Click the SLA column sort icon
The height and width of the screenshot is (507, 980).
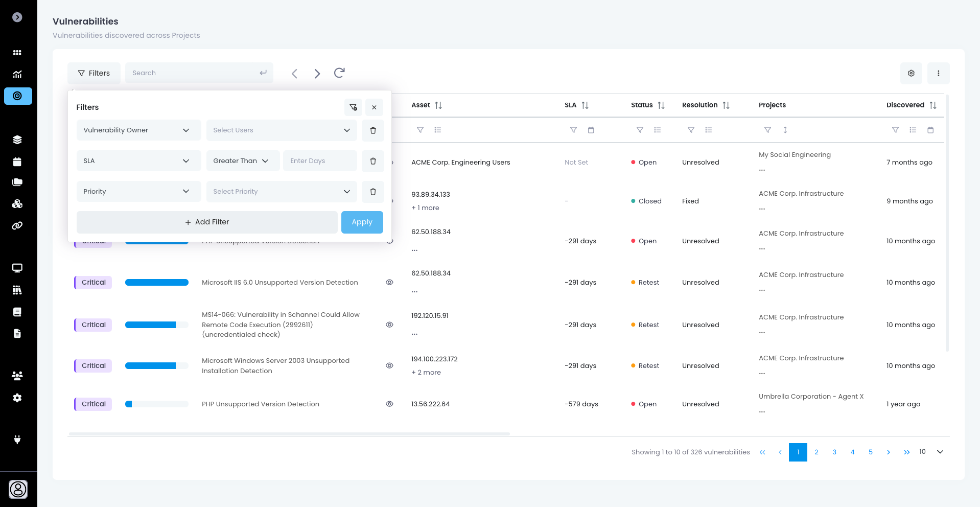pos(585,105)
